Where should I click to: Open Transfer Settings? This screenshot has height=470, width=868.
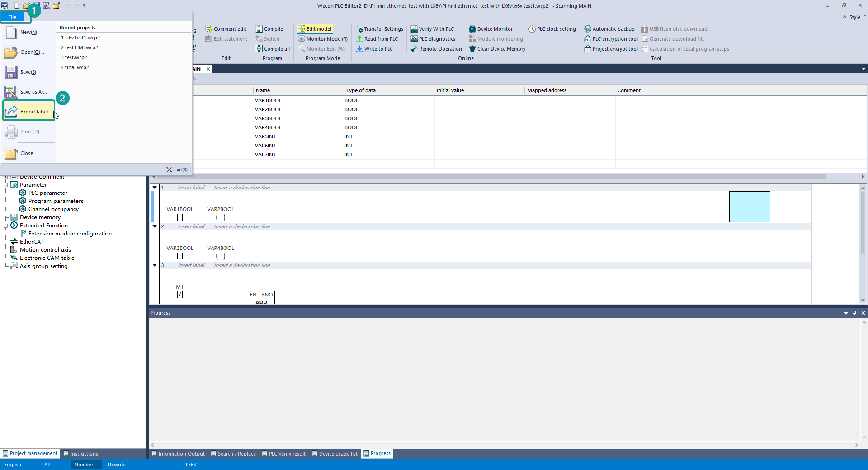point(379,29)
